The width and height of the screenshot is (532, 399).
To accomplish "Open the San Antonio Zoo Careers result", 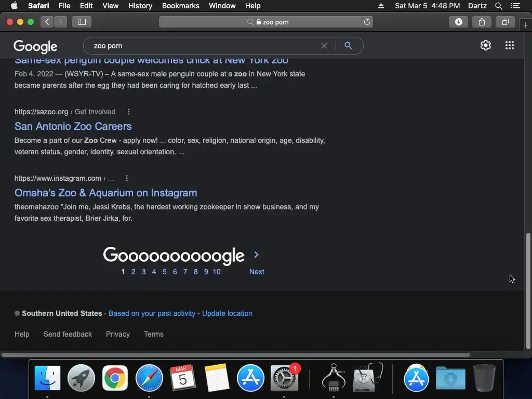I will pos(73,126).
